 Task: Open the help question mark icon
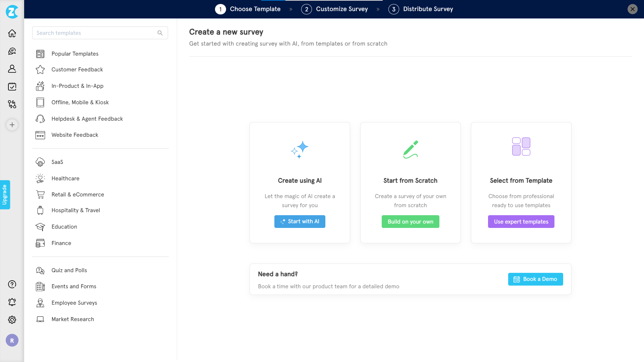12,284
